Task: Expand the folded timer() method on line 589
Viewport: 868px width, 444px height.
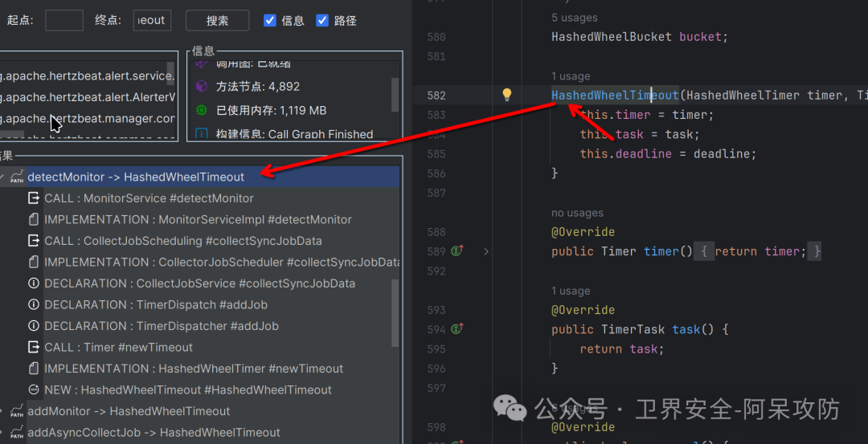Action: (x=486, y=251)
